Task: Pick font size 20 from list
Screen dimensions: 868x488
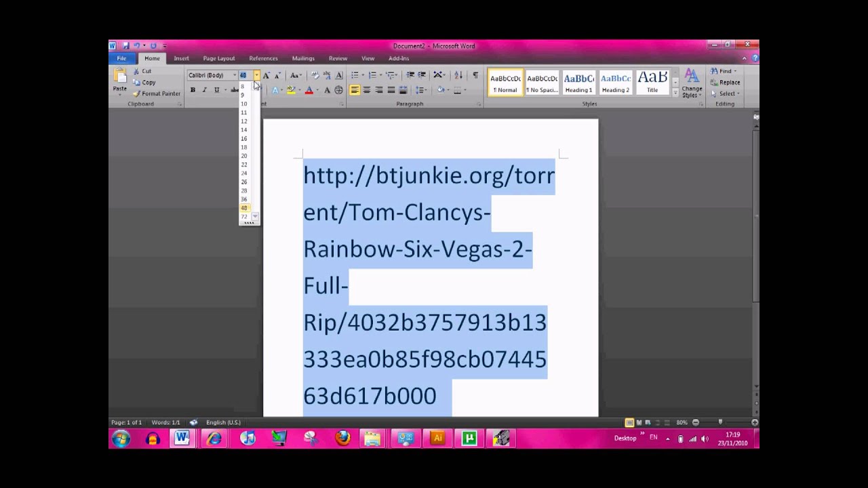Action: coord(244,156)
